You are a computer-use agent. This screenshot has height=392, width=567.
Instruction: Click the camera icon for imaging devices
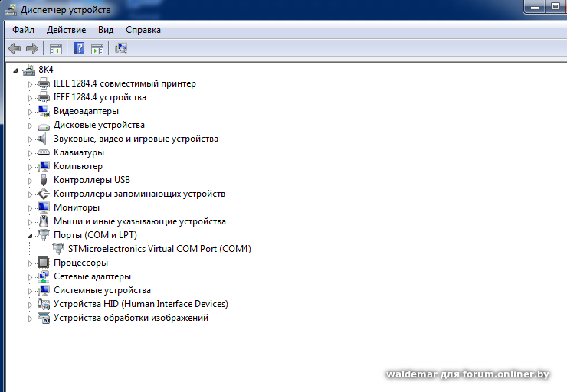coord(44,318)
